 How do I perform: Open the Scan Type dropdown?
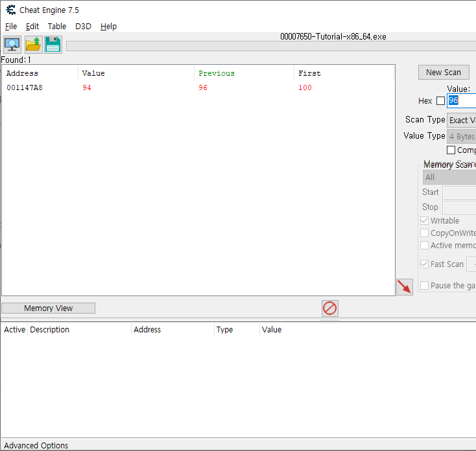[462, 121]
